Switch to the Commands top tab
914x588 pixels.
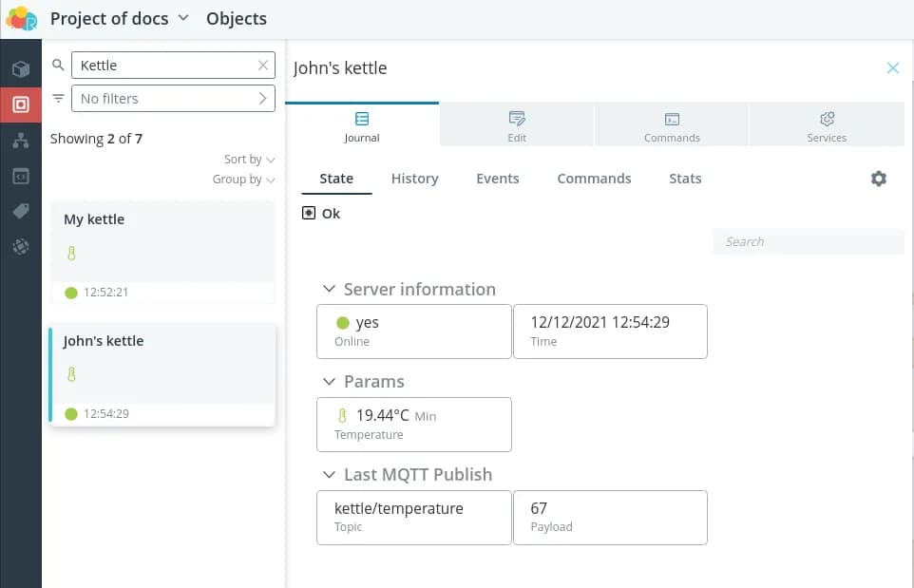[x=672, y=125]
